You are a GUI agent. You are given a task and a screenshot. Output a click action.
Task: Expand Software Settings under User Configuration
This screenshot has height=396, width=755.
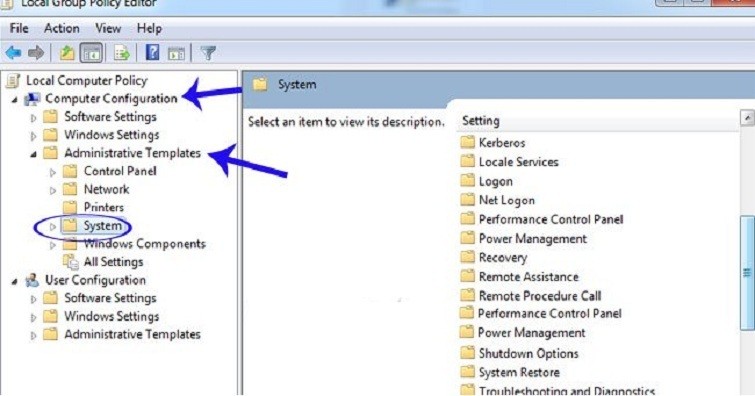(33, 299)
